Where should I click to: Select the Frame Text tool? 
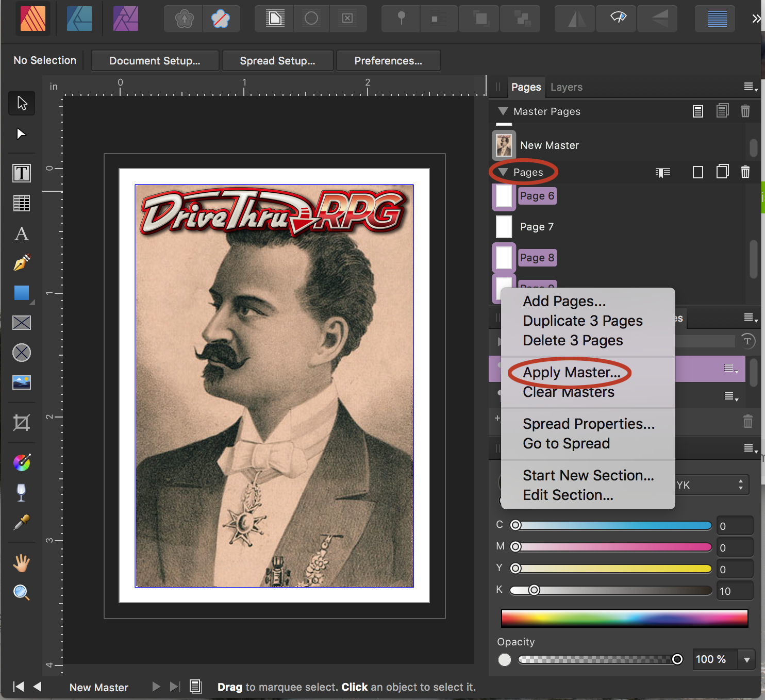tap(22, 173)
